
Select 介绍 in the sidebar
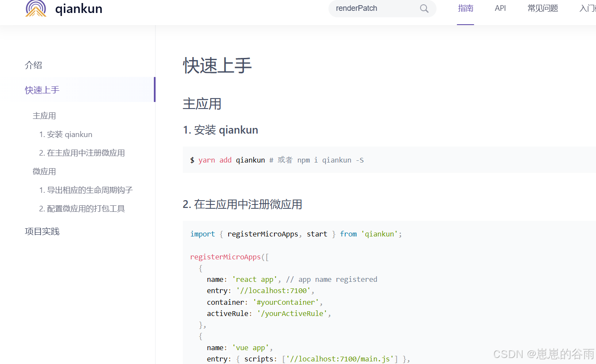tap(33, 65)
